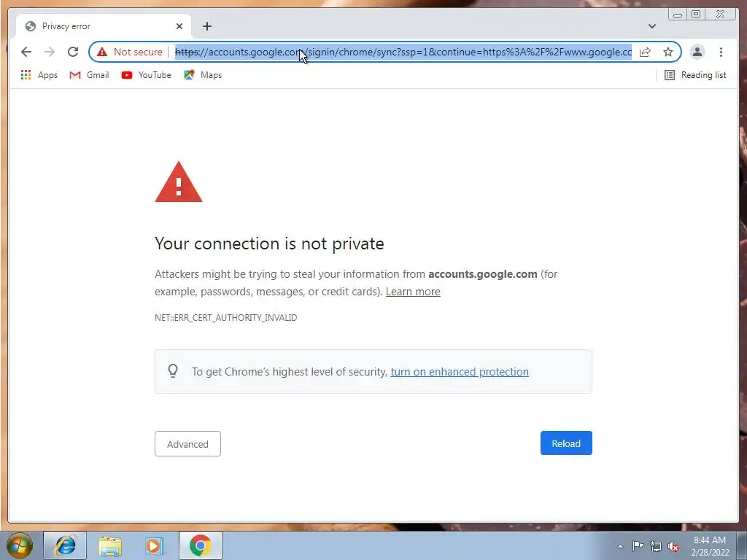The image size is (747, 560).
Task: Open the Maps bookmark
Action: pyautogui.click(x=203, y=75)
